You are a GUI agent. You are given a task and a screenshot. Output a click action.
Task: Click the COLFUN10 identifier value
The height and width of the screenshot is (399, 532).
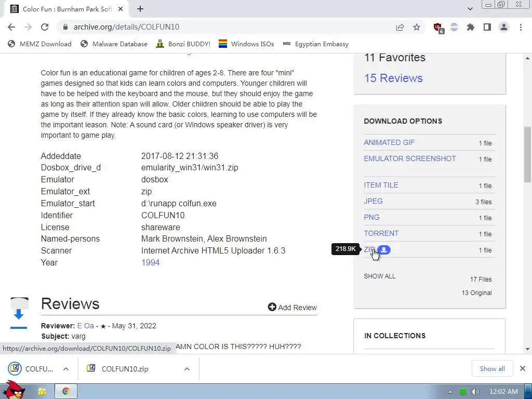tap(163, 216)
